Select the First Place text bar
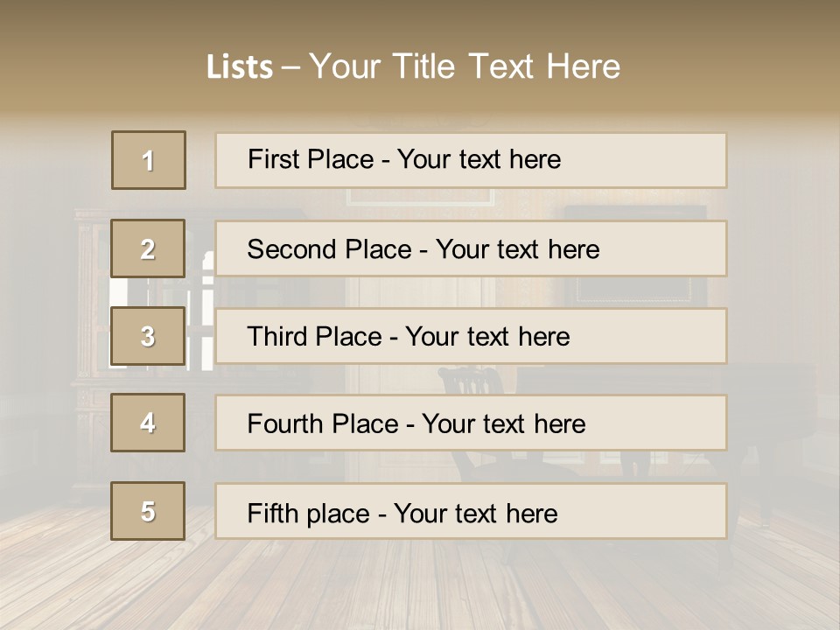840x630 pixels. coord(471,160)
